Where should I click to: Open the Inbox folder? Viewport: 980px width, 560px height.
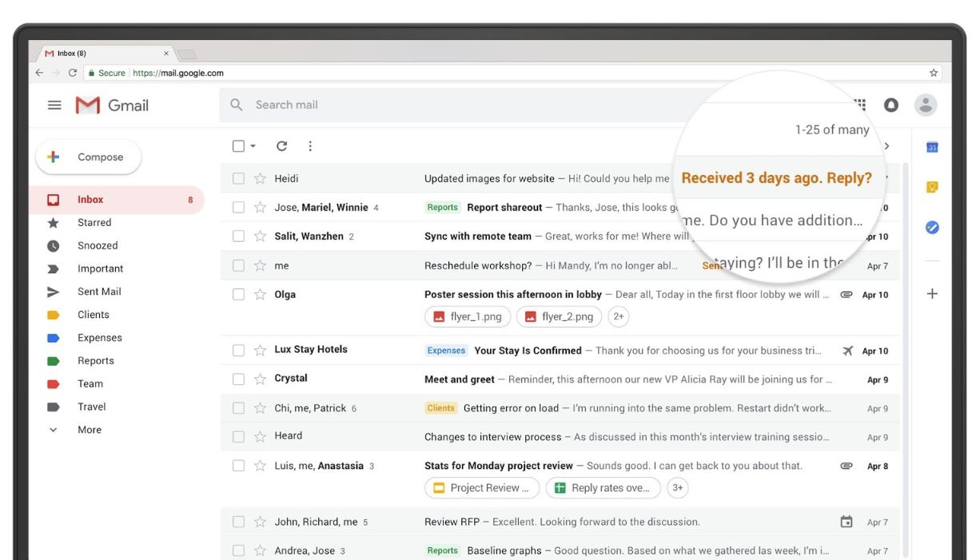(x=117, y=200)
